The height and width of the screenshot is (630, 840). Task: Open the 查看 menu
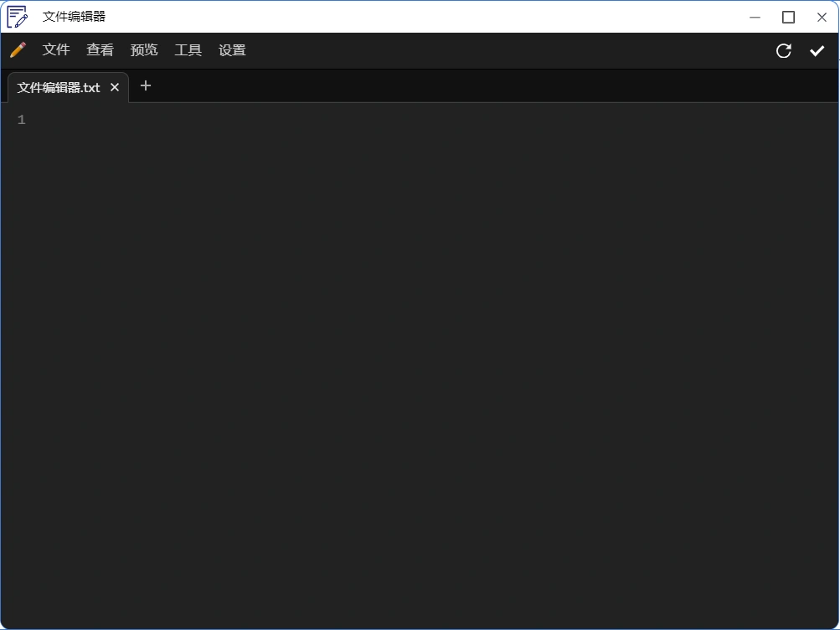pyautogui.click(x=100, y=50)
